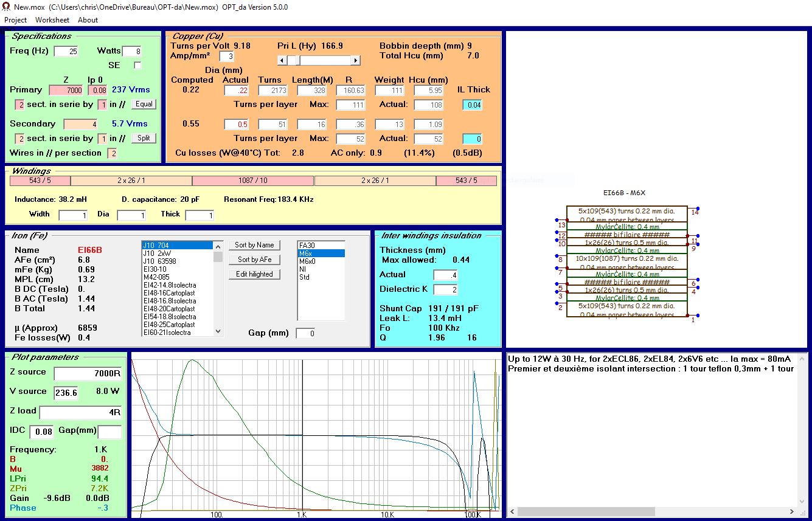Click the Z load field 4R
The width and height of the screenshot is (812, 521).
point(80,412)
